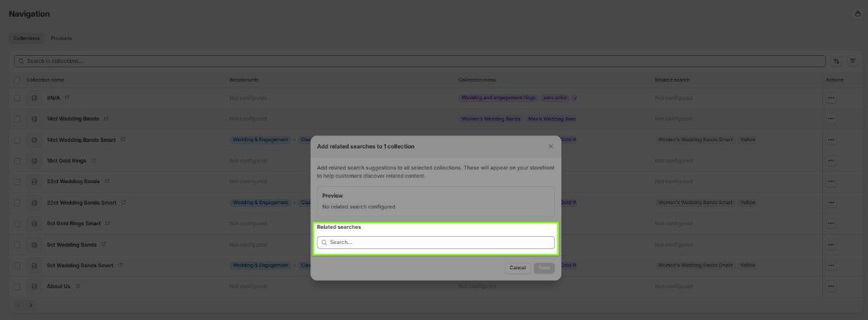
Task: Go to next page using pagination arrow
Action: coord(30,306)
